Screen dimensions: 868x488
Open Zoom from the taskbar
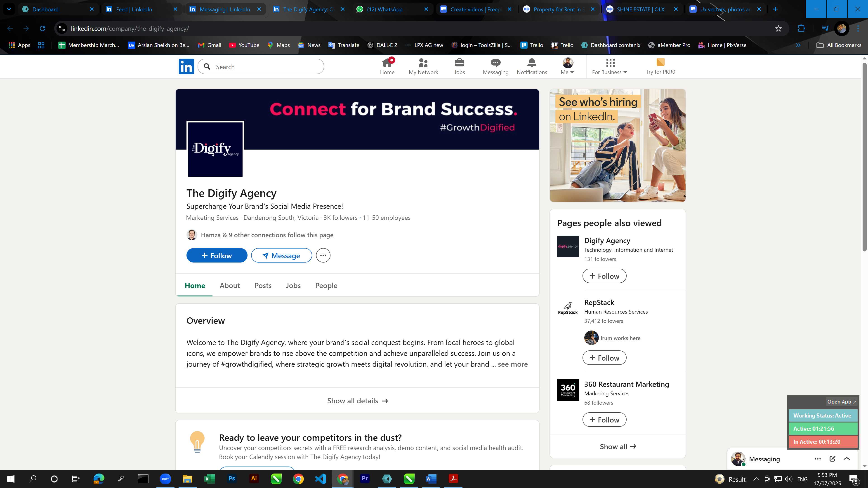[165, 479]
